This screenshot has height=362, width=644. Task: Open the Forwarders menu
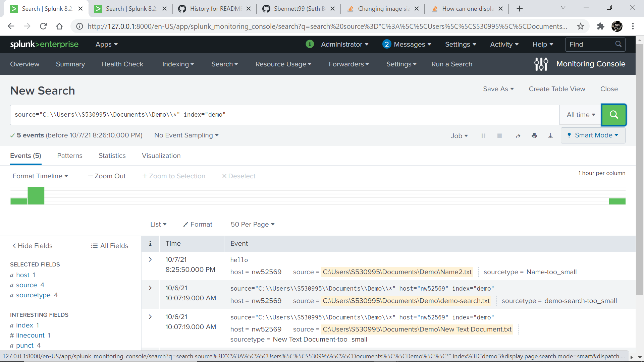tap(349, 64)
